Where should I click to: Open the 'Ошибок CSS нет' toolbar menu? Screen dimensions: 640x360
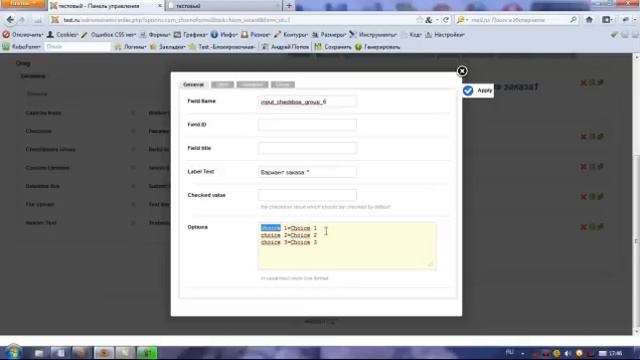109,35
